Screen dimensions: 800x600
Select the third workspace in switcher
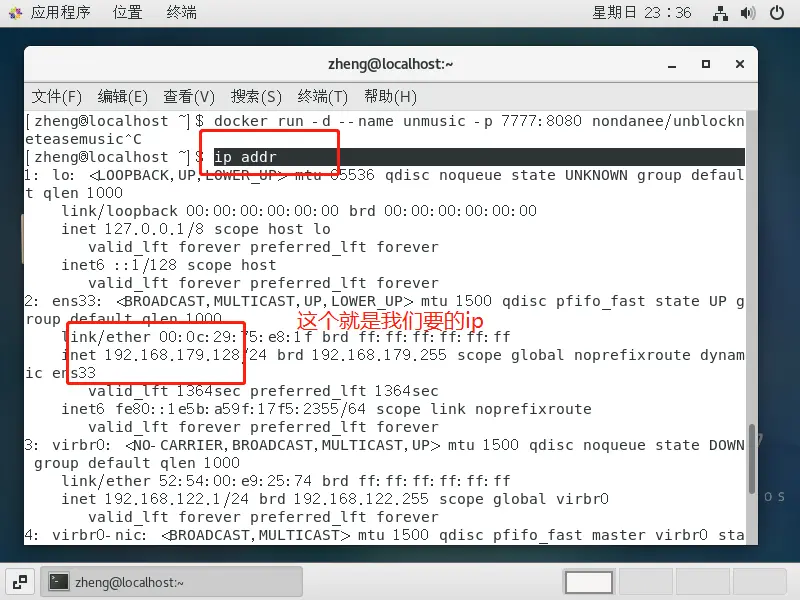coord(704,582)
